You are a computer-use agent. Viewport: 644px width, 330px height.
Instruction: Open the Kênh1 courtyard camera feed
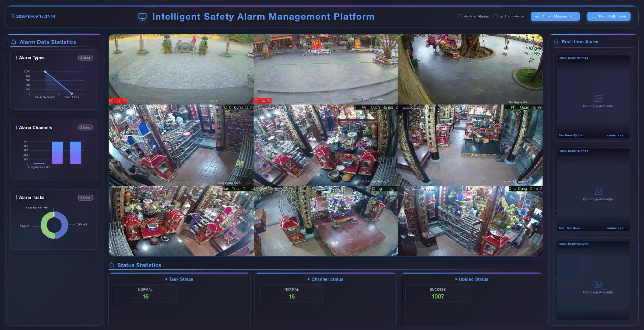pos(181,69)
